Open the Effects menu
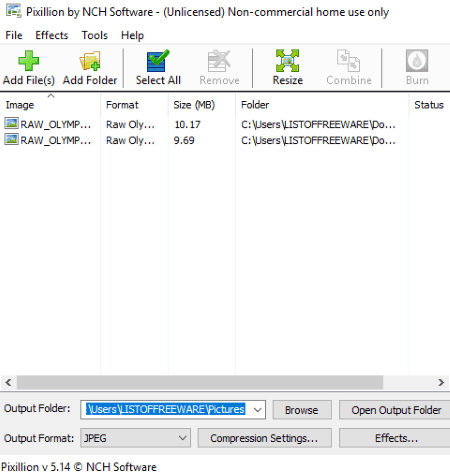 pos(52,35)
